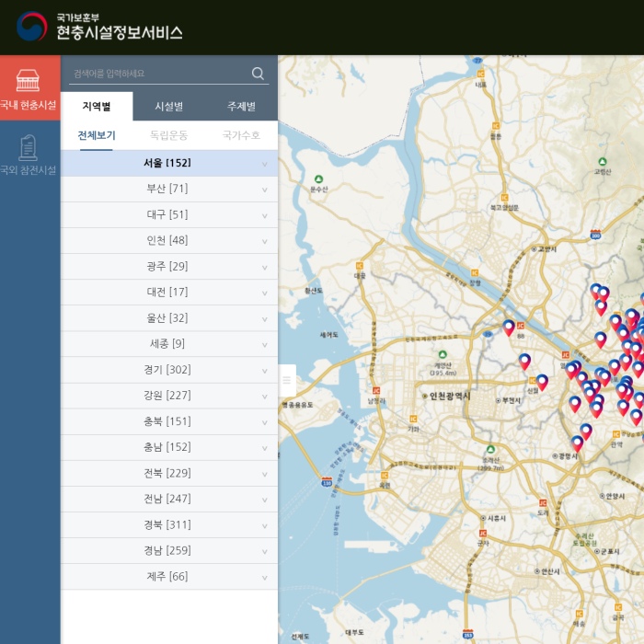Viewport: 644px width, 644px height.
Task: Select 경북 [311] region row
Action: [x=169, y=524]
